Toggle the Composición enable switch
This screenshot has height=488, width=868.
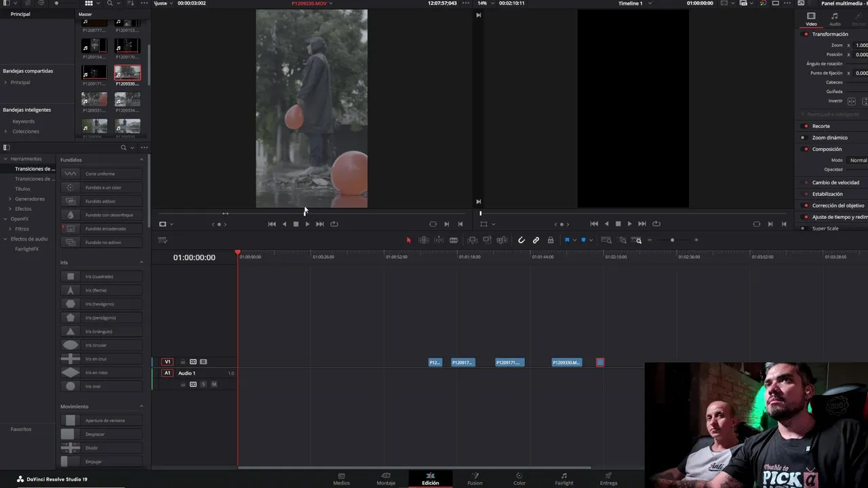coord(806,149)
